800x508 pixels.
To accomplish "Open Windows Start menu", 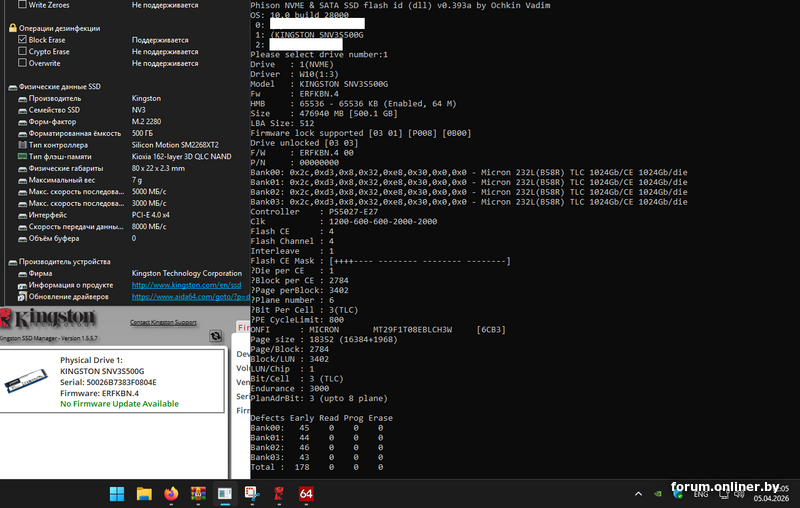I will pos(117,493).
